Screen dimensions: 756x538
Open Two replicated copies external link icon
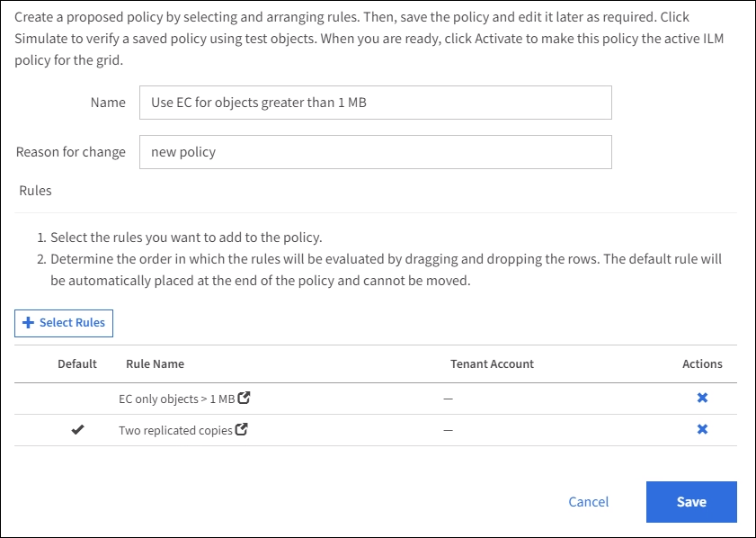pos(241,429)
